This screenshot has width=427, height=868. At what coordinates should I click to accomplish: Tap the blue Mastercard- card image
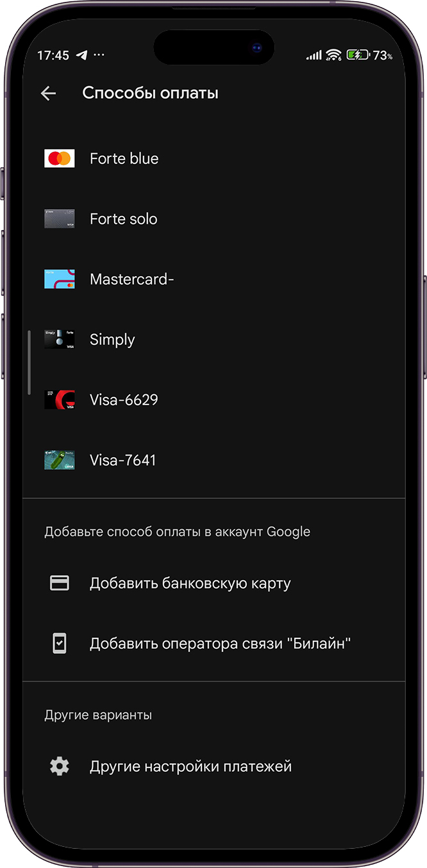point(60,279)
